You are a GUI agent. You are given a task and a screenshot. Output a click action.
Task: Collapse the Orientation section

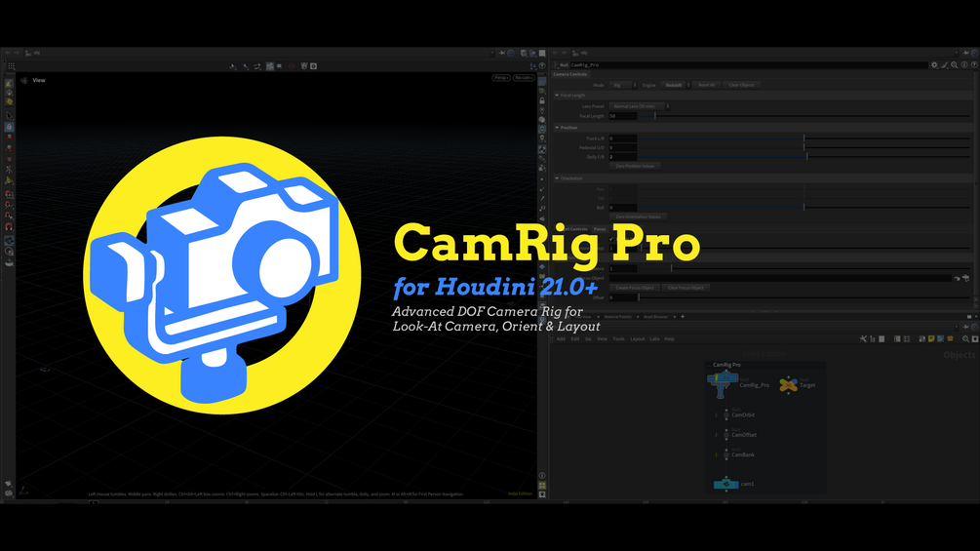[557, 178]
